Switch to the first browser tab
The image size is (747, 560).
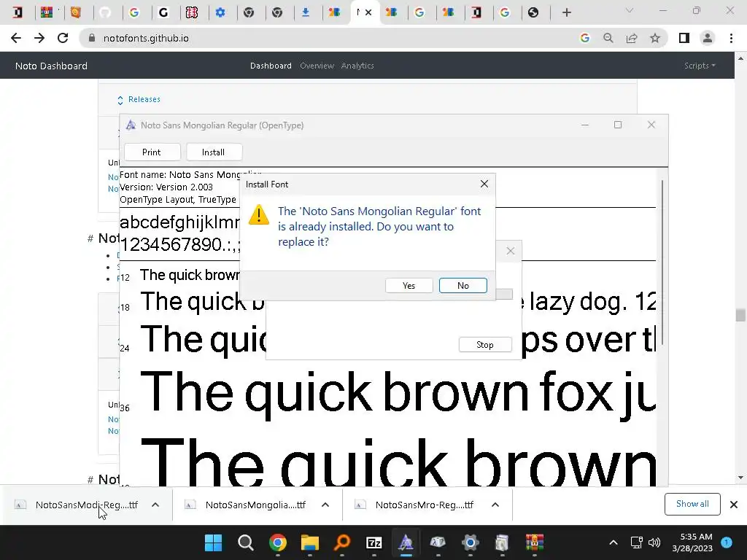tap(18, 12)
